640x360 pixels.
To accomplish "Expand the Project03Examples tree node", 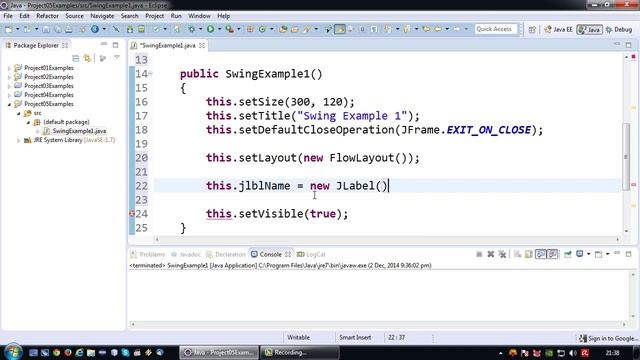I will [x=9, y=86].
